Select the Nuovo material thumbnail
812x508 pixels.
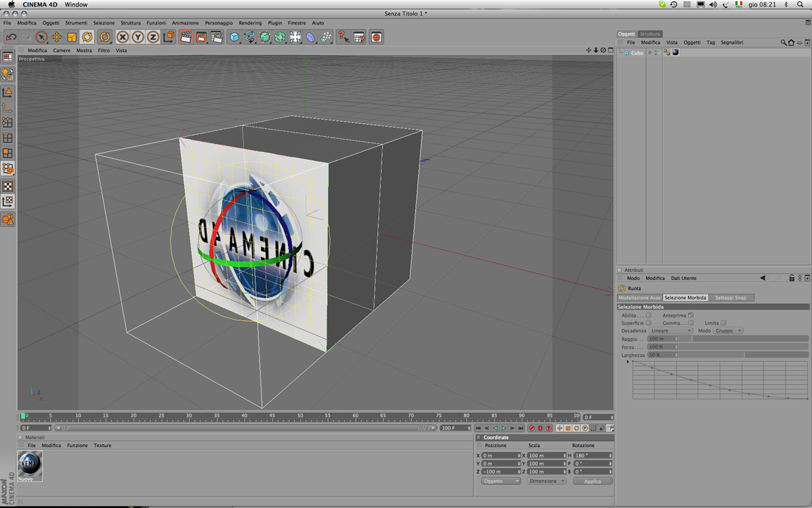pos(29,466)
